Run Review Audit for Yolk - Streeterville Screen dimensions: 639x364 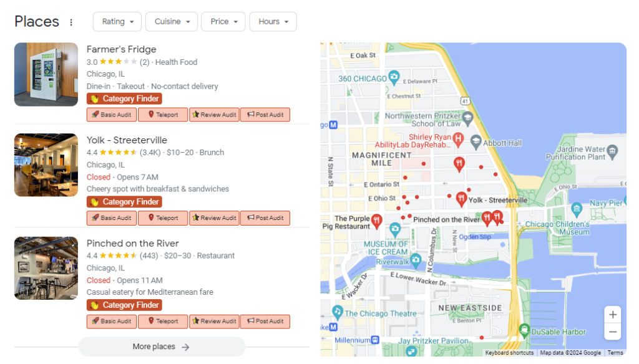pyautogui.click(x=215, y=218)
